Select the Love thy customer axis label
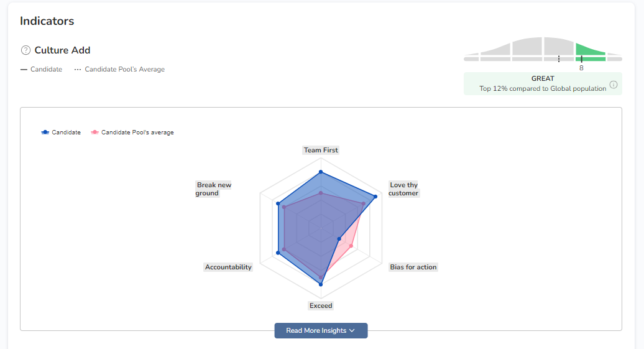The height and width of the screenshot is (349, 644). coord(403,189)
